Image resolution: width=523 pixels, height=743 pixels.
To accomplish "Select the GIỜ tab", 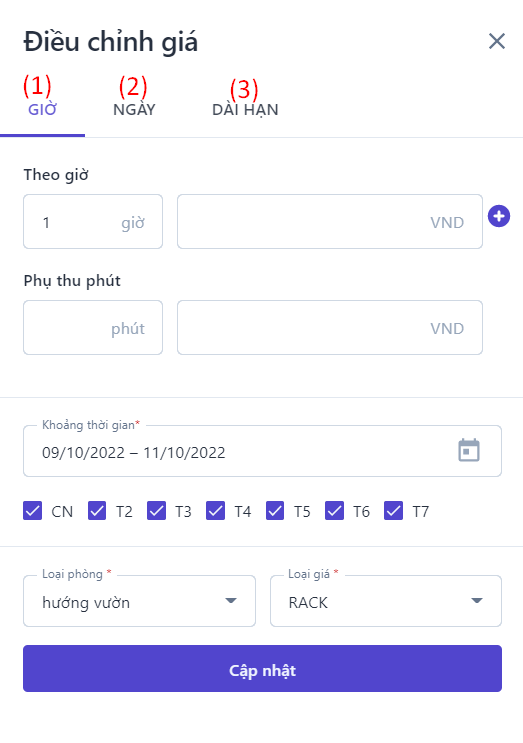I will coord(42,110).
